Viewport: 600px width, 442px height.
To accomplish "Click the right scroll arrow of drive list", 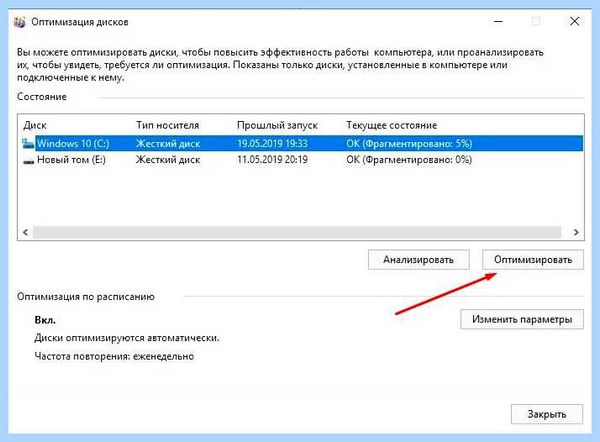I will 576,232.
